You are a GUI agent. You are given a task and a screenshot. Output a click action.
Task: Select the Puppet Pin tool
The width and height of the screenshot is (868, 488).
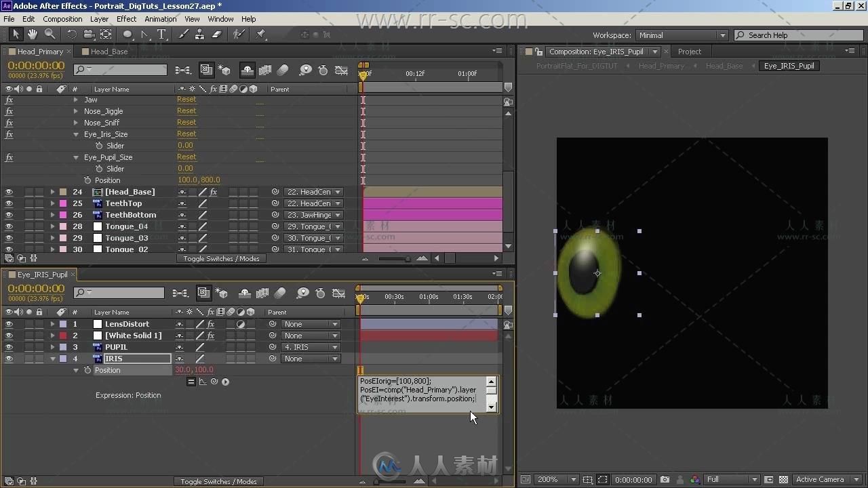(261, 35)
